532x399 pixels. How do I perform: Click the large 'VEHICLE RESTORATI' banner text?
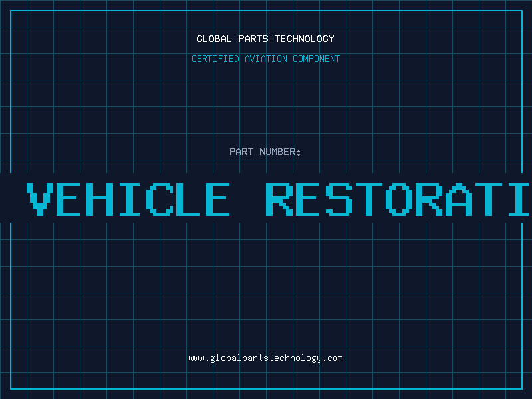point(277,199)
